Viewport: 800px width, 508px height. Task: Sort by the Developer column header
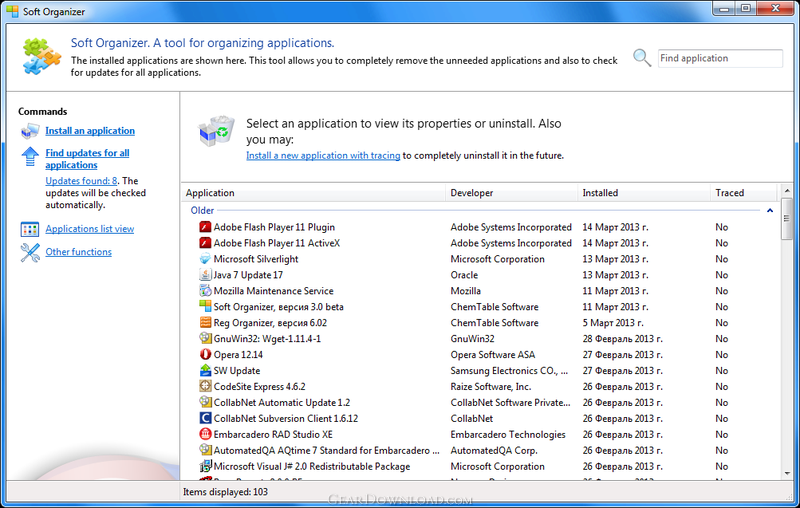point(511,193)
